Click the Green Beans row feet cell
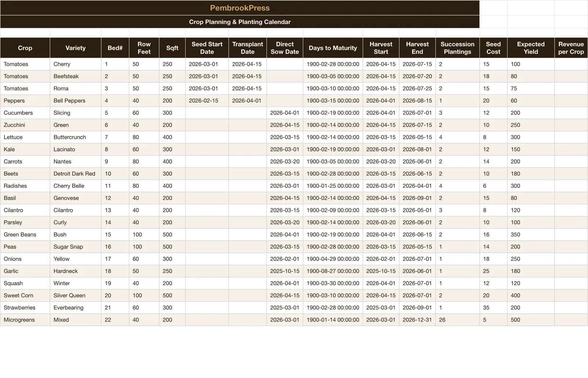 point(144,234)
